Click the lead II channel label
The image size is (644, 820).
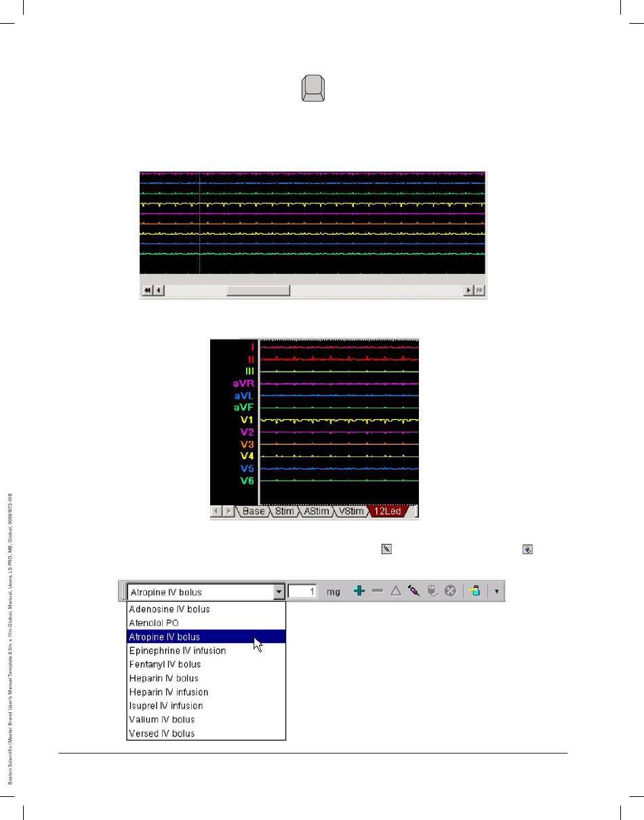[x=250, y=359]
